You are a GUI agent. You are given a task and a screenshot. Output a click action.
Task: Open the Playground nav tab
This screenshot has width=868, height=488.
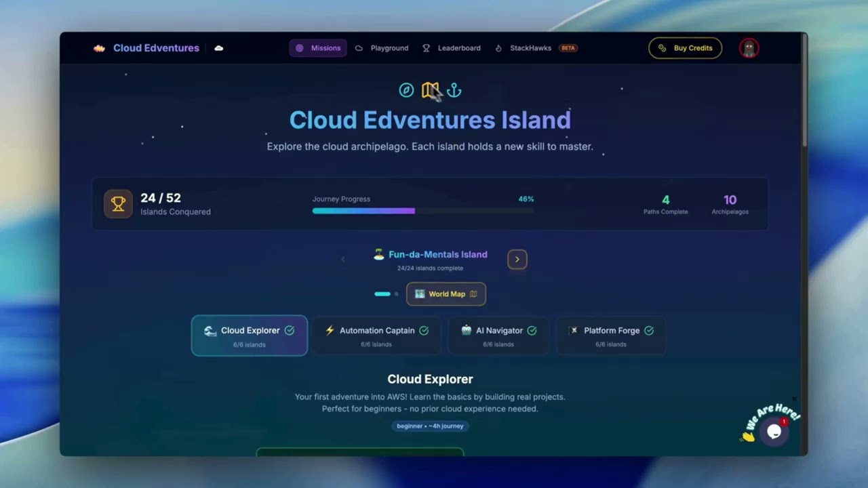coord(382,48)
